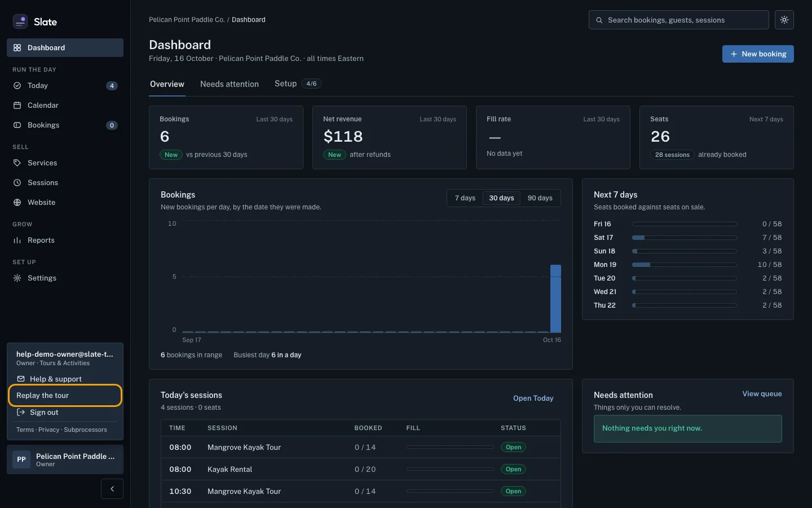The width and height of the screenshot is (812, 508).
Task: Open the 08:00 Kayak Rental session row
Action: [x=361, y=469]
